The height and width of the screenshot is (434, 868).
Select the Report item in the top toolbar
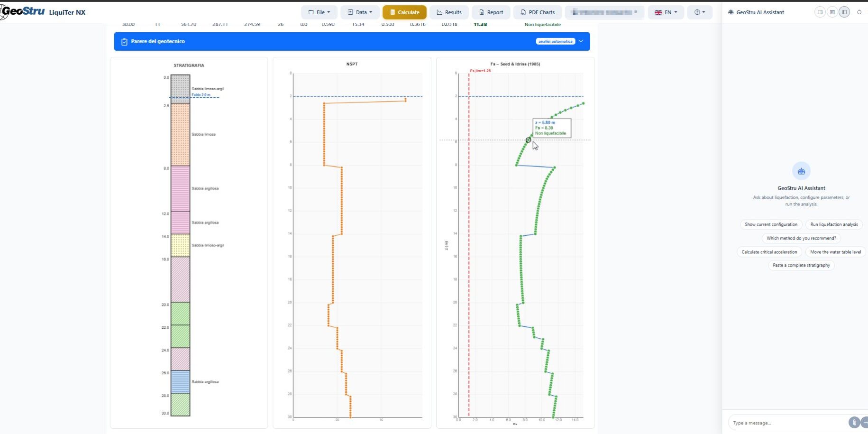(x=491, y=12)
